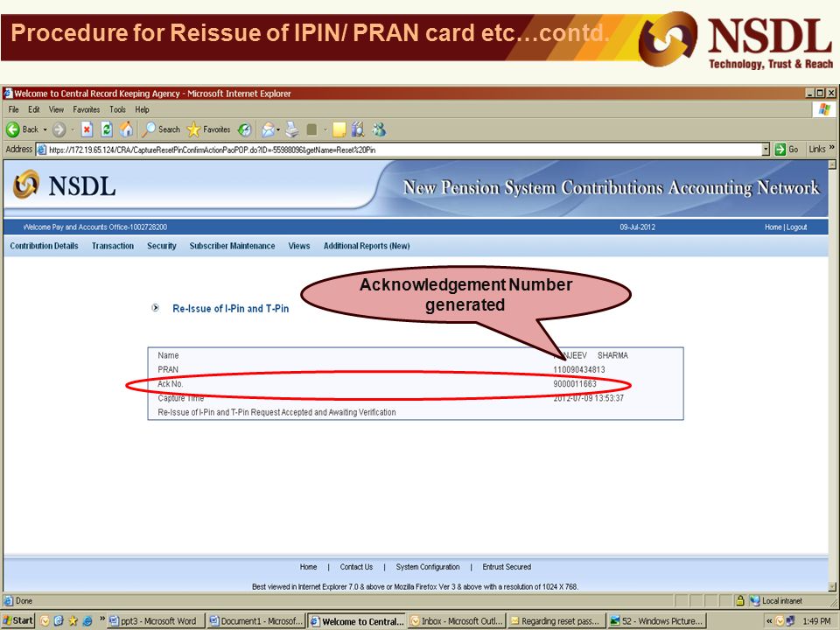Expand the Mail icon dropdown arrow
Viewport: 840px width, 630px height.
coord(278,129)
